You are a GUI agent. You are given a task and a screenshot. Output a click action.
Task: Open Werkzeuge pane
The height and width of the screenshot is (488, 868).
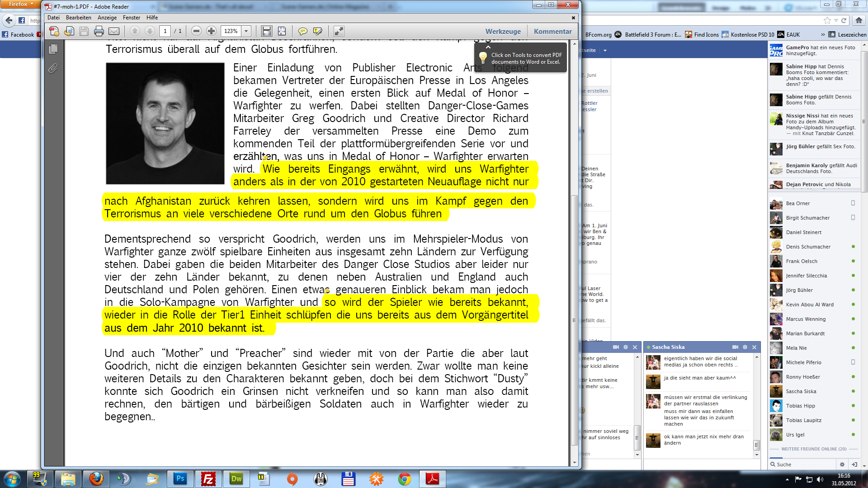tap(503, 31)
